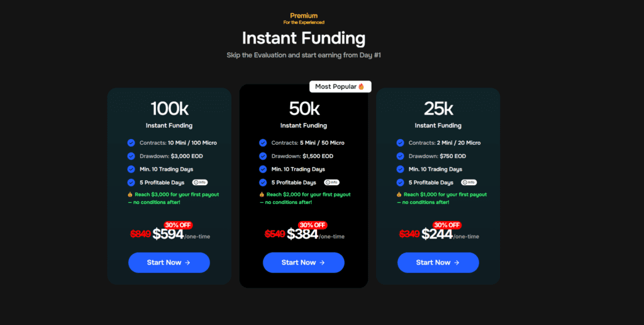Click checkmark icon beside 10 Mini / 100 Micro
Screen dimensions: 644x325
pyautogui.click(x=131, y=143)
